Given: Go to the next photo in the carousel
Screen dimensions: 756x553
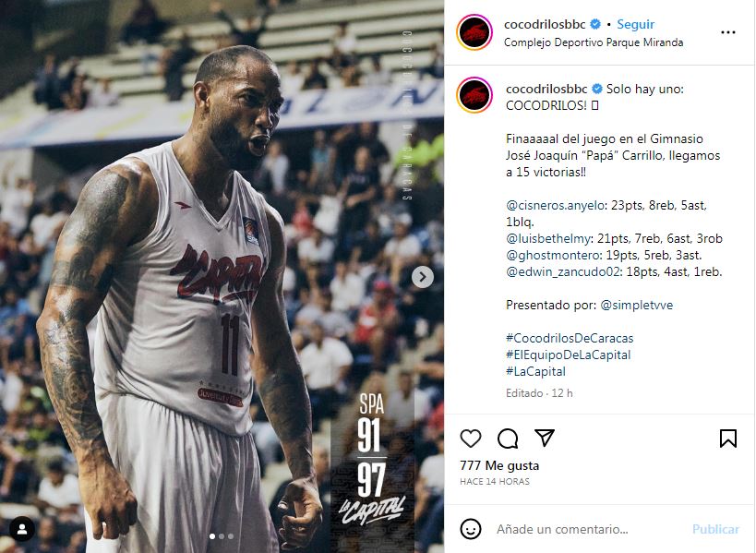Looking at the screenshot, I should (x=423, y=277).
